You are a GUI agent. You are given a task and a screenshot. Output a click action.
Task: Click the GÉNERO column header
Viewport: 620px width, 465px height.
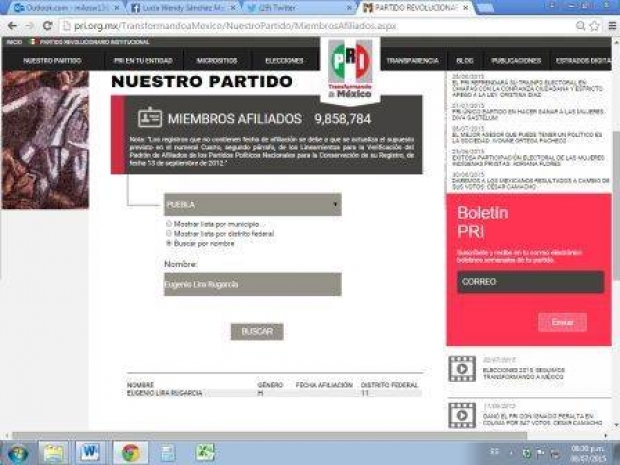pos(270,385)
